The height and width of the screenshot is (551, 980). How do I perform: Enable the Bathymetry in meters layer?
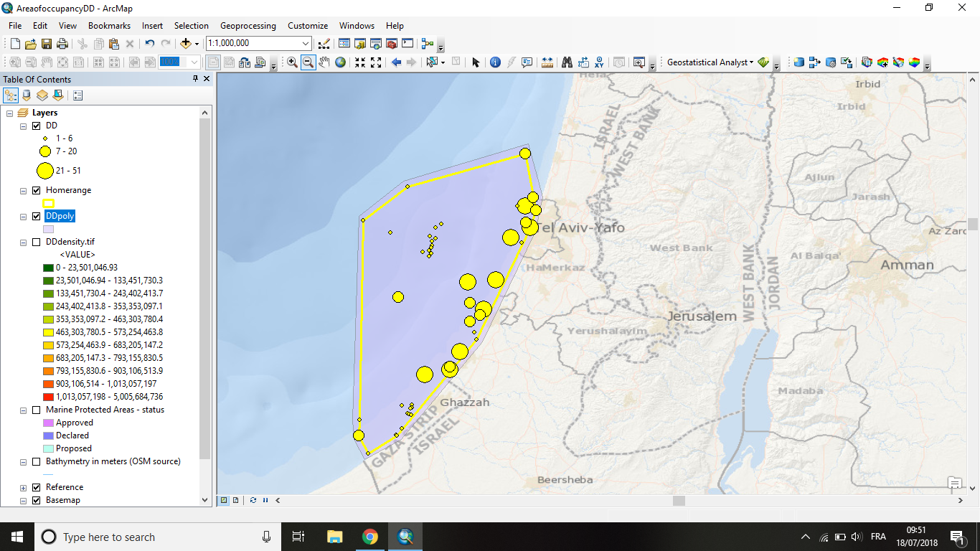coord(37,461)
